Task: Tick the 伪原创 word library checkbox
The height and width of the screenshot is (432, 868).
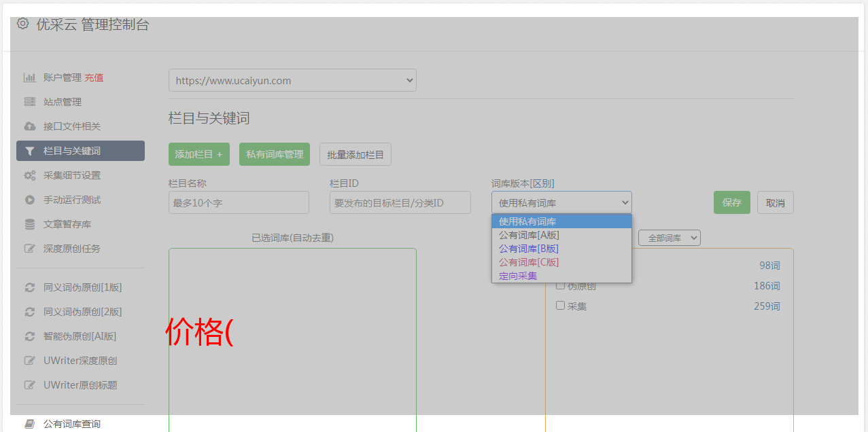Action: (561, 286)
